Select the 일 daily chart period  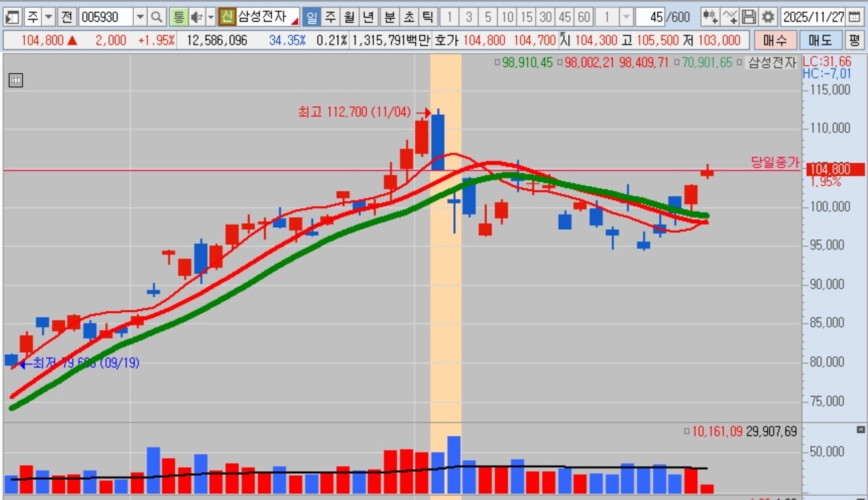(x=311, y=17)
